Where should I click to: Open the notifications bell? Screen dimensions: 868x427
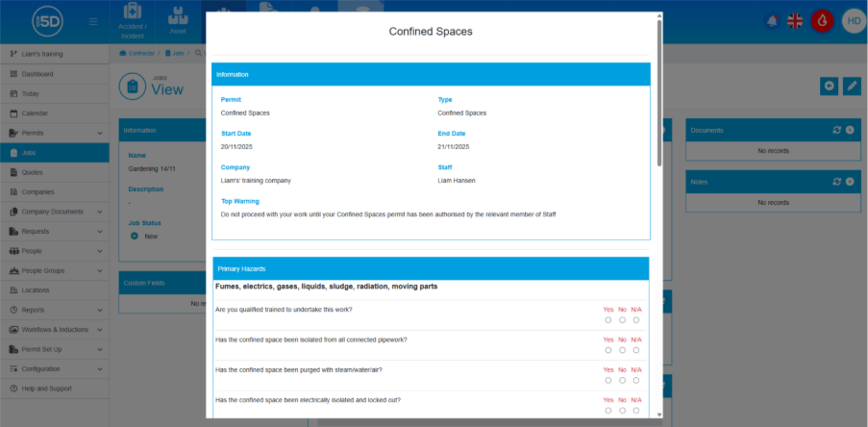coord(771,21)
